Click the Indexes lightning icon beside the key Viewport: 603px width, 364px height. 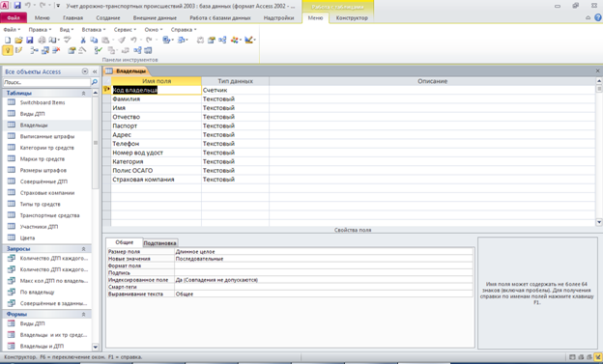point(18,50)
